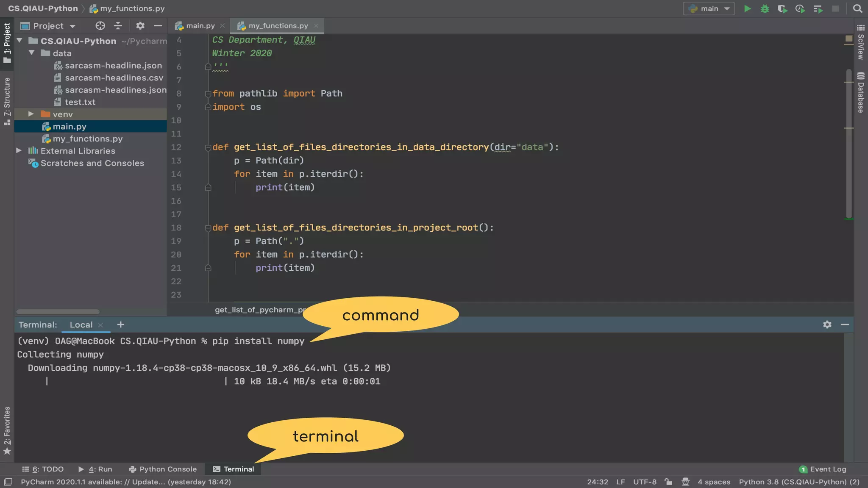
Task: Click the PyCharm 2020.1.1 update notification
Action: pyautogui.click(x=126, y=482)
